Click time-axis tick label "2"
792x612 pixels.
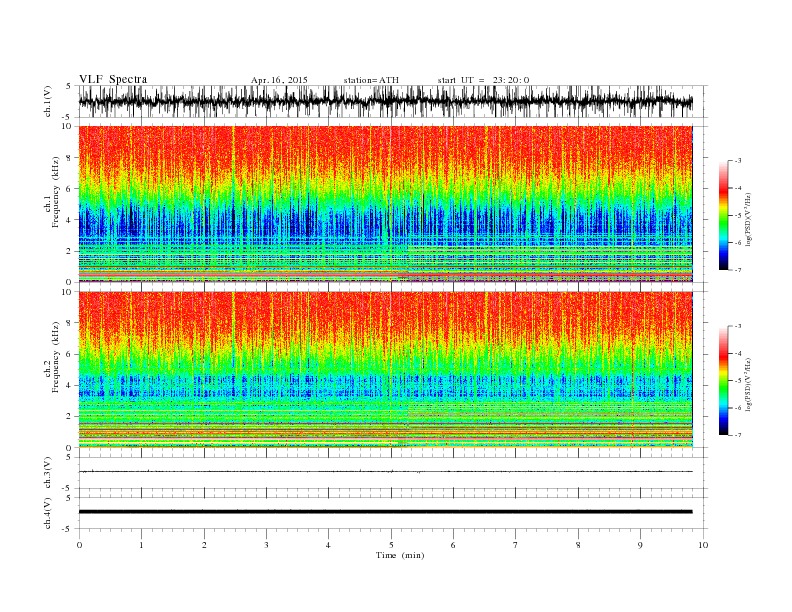(x=204, y=545)
